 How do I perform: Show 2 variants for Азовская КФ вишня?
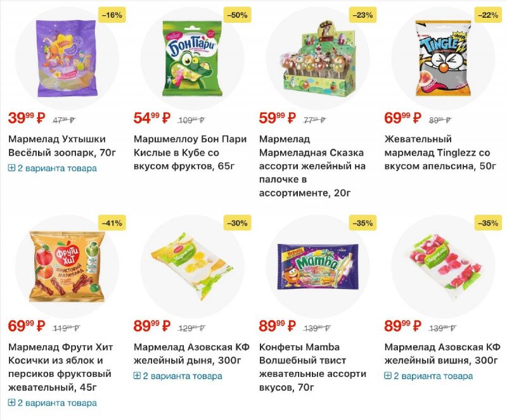[x=429, y=376]
